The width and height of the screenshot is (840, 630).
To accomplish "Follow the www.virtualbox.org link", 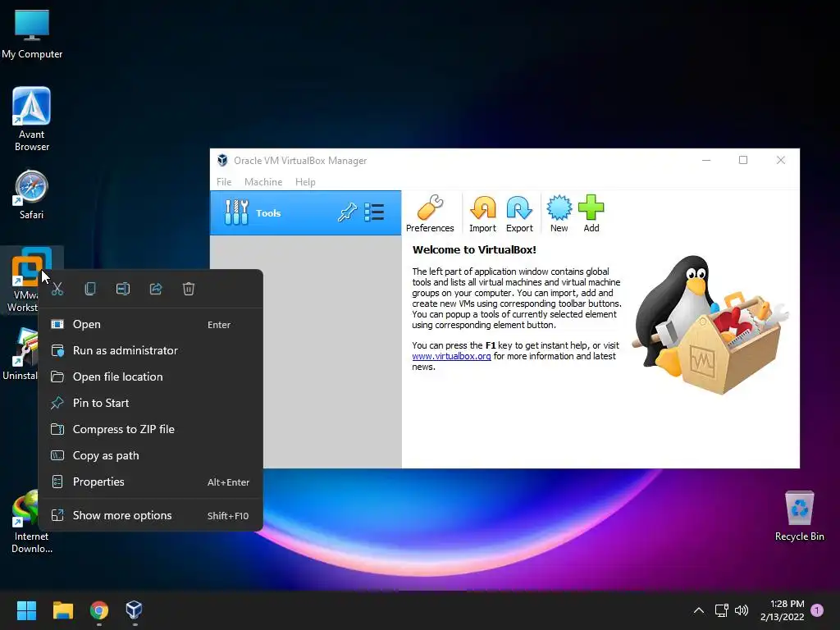I will (x=452, y=356).
